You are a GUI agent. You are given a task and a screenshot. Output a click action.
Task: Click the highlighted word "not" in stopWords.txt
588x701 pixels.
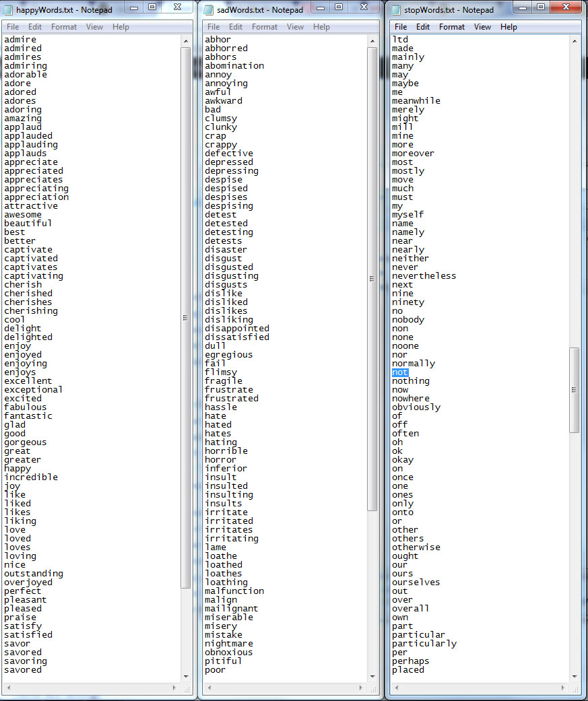click(x=400, y=372)
